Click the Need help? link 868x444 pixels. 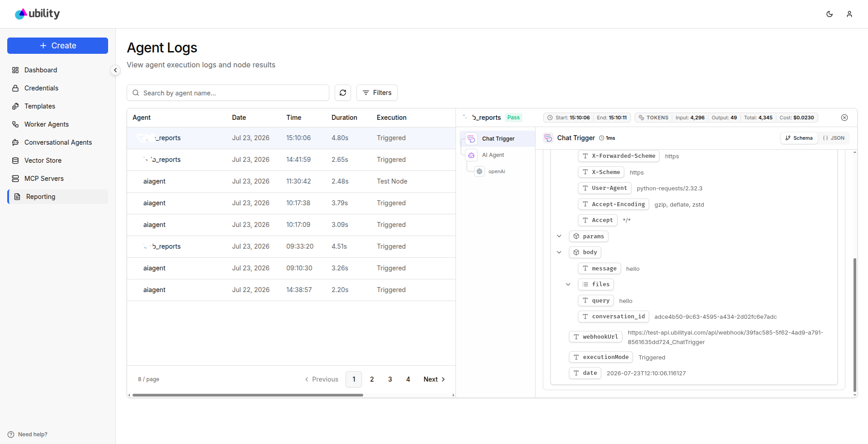pyautogui.click(x=28, y=435)
